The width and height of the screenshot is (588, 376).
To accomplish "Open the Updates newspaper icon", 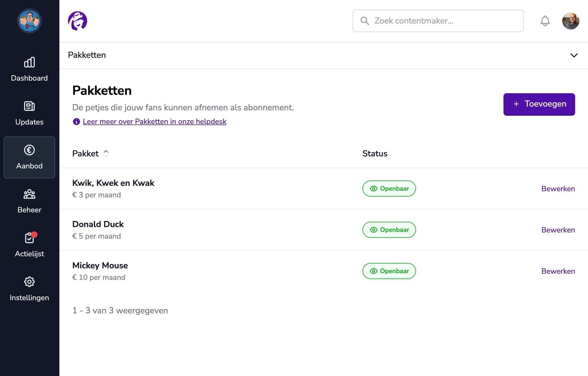I will coord(29,106).
